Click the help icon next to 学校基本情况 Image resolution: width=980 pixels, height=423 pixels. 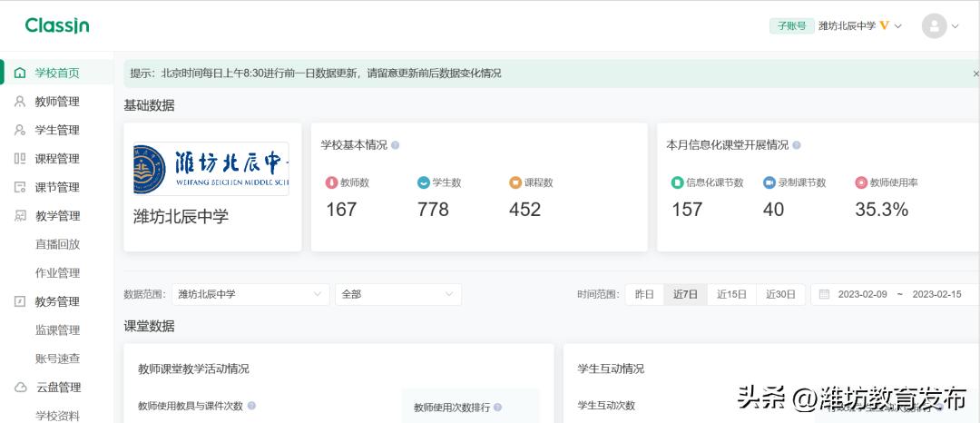point(395,145)
